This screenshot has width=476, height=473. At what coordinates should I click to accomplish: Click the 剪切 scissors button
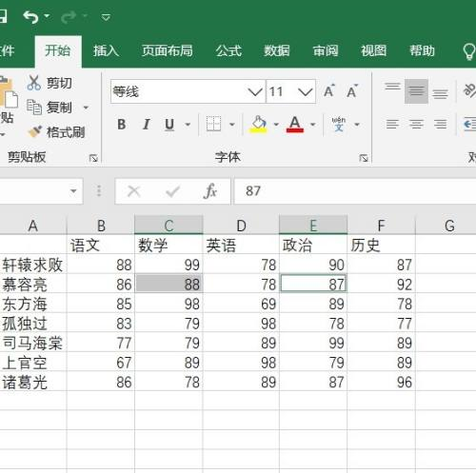click(x=50, y=83)
